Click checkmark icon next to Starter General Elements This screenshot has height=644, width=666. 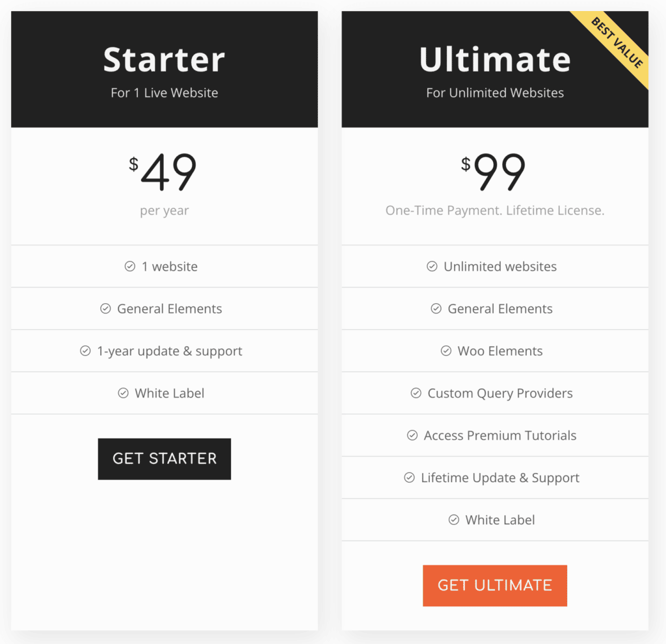[105, 308]
